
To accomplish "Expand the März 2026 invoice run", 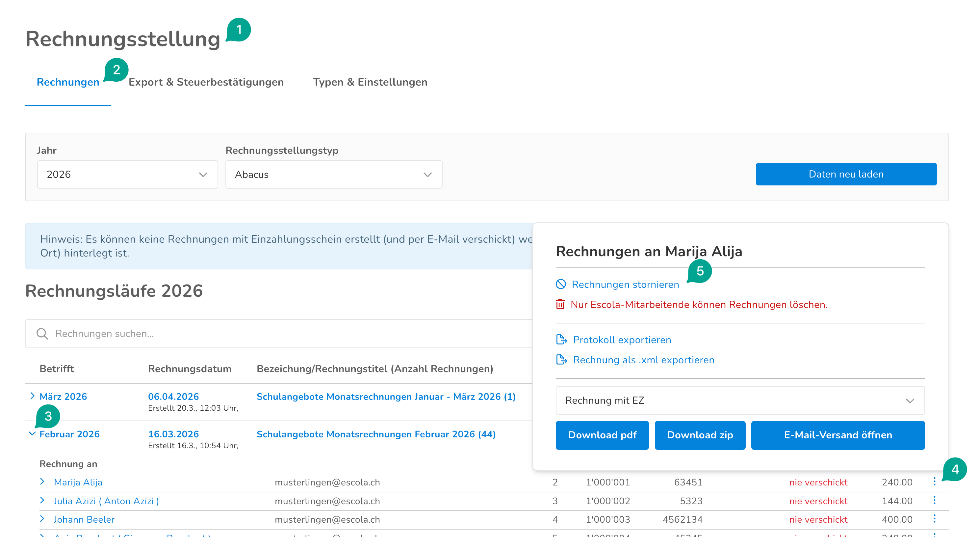I will (32, 396).
